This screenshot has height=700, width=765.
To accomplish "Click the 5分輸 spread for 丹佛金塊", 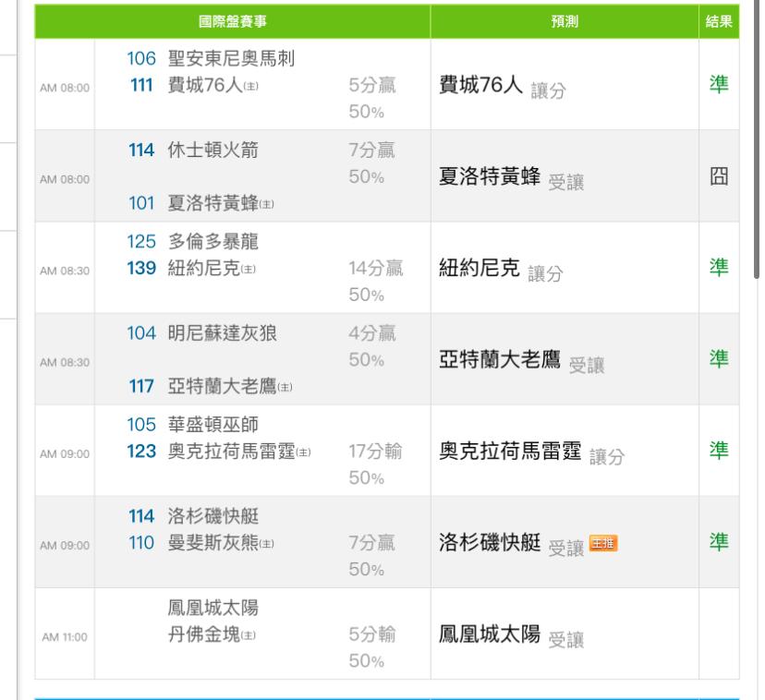I will (x=372, y=634).
